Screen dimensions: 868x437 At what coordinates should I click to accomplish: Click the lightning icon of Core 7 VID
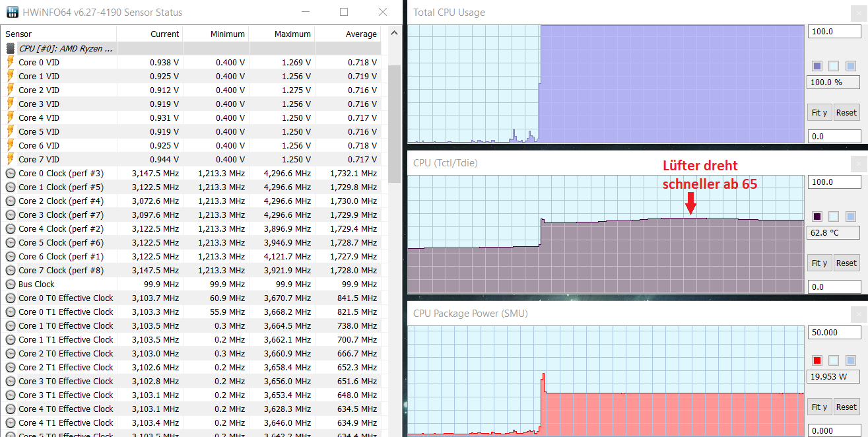click(11, 159)
